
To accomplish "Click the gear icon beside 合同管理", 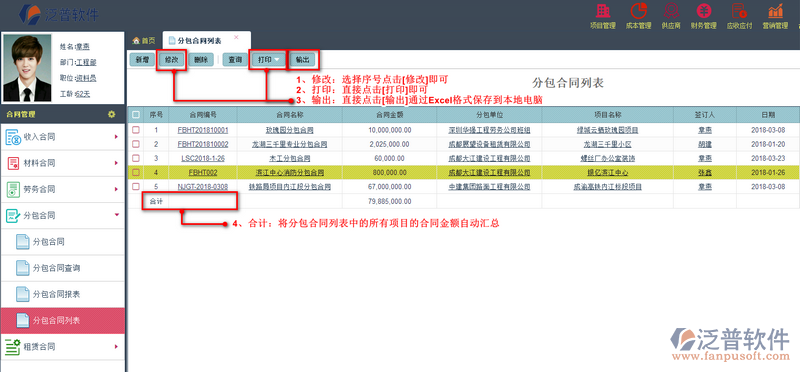I will point(111,114).
